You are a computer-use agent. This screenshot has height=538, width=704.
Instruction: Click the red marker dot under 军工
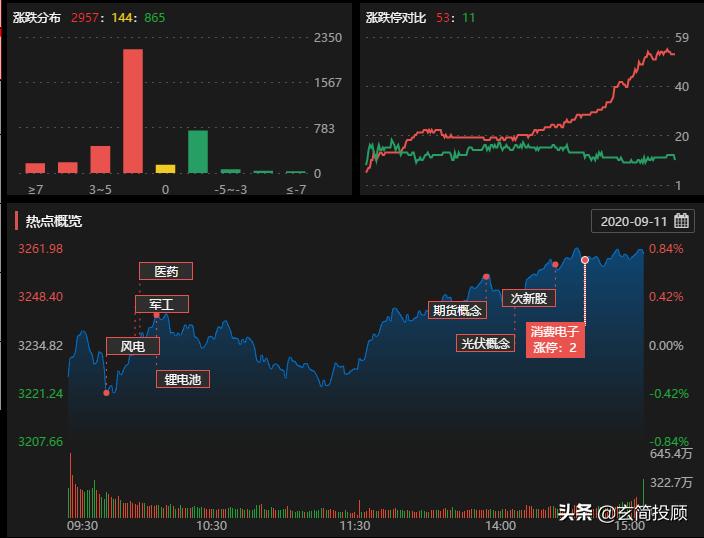157,315
